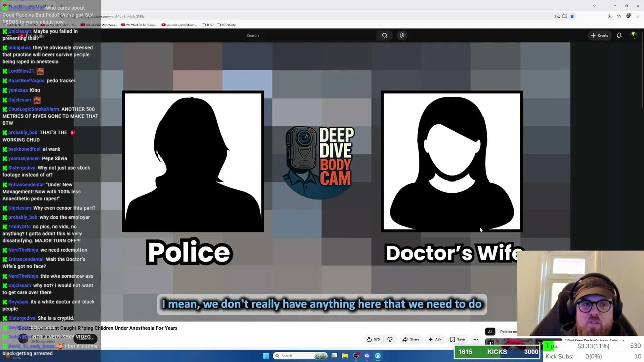Click chat username "backbonedfool"
This screenshot has height=362, width=644.
click(24, 149)
